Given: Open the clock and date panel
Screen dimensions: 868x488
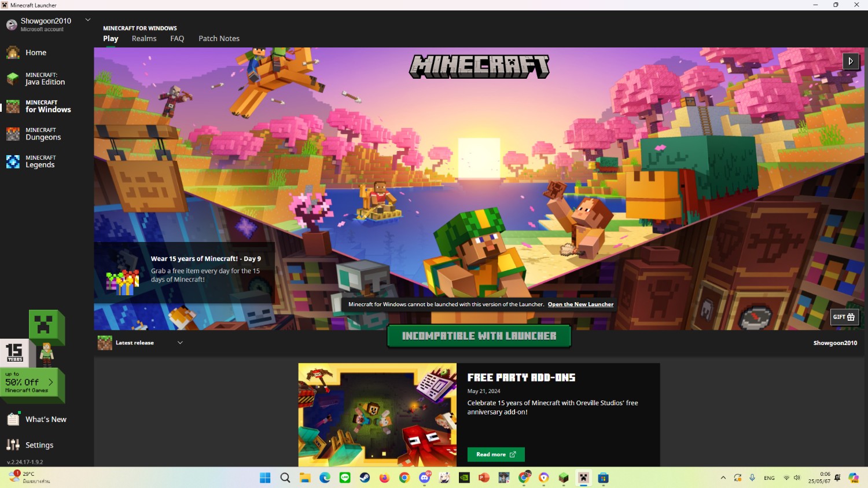Looking at the screenshot, I should tap(819, 478).
